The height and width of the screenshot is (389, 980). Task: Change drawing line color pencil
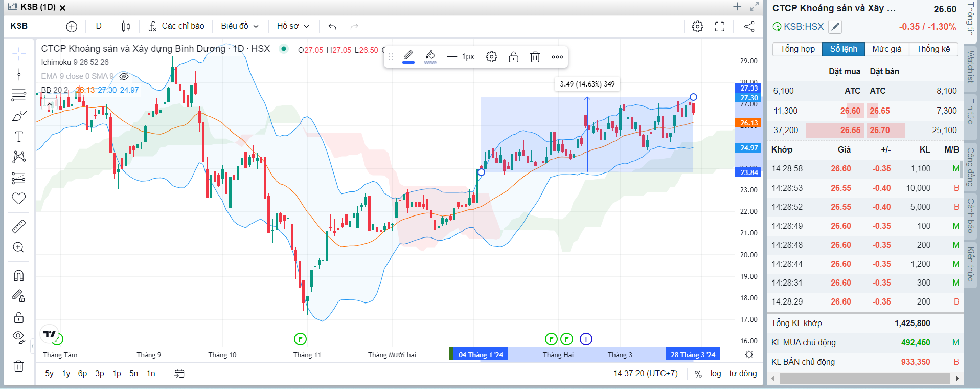click(408, 56)
